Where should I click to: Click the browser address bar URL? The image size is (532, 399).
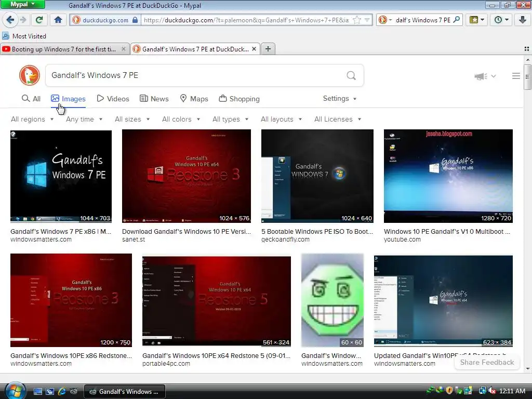246,20
